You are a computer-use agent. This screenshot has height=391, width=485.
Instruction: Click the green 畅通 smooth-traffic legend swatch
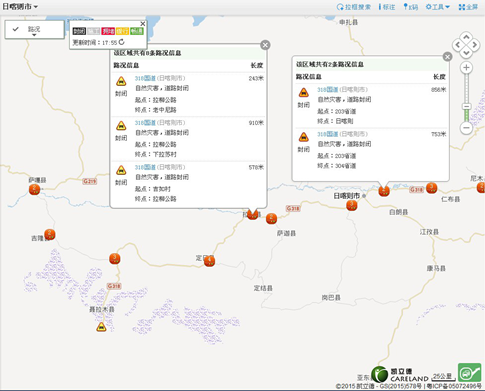point(137,31)
